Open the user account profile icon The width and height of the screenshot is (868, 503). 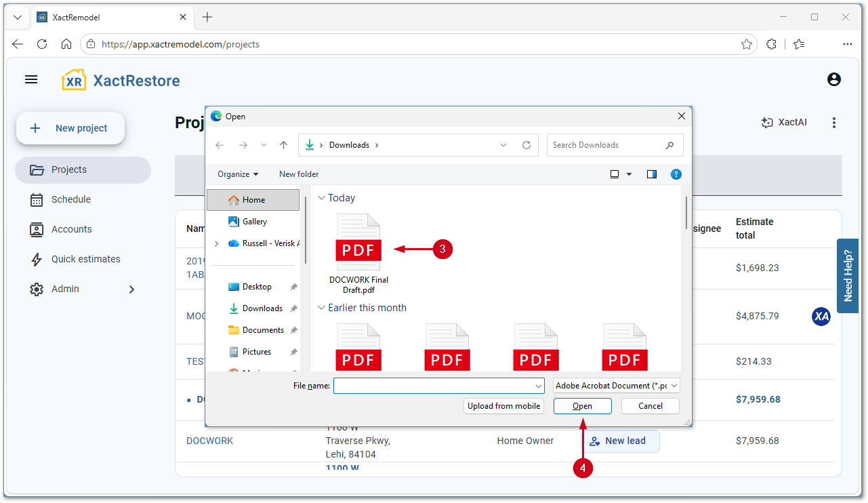pos(834,79)
